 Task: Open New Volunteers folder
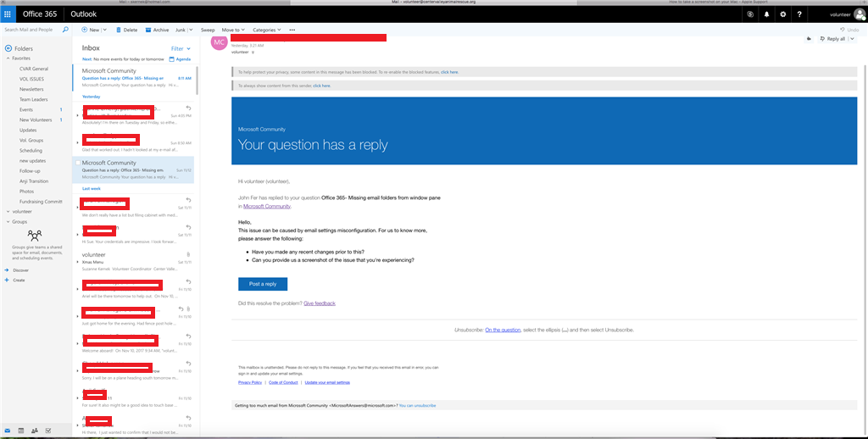pos(36,119)
